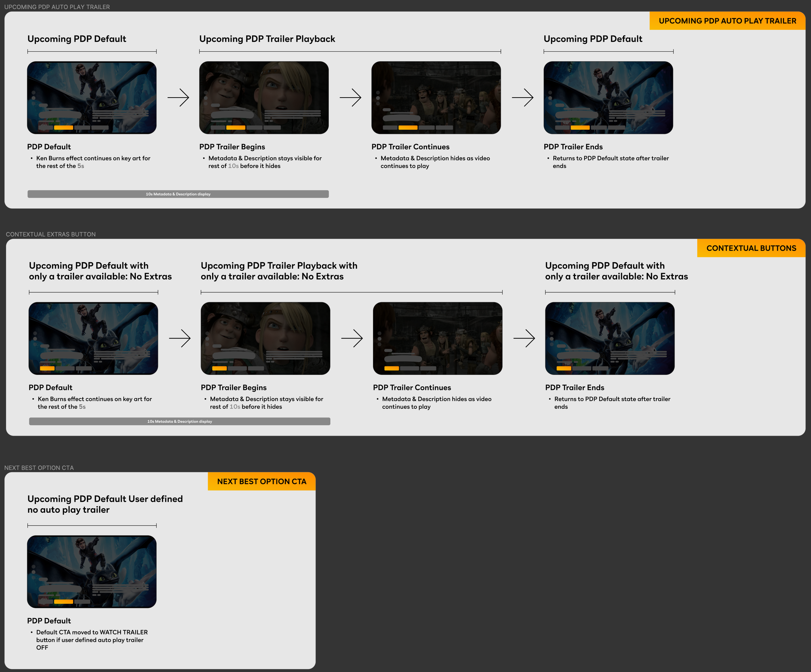The width and height of the screenshot is (811, 672).
Task: Select the gray NEXT BEST OPTION CTA frame label
Action: pyautogui.click(x=39, y=468)
